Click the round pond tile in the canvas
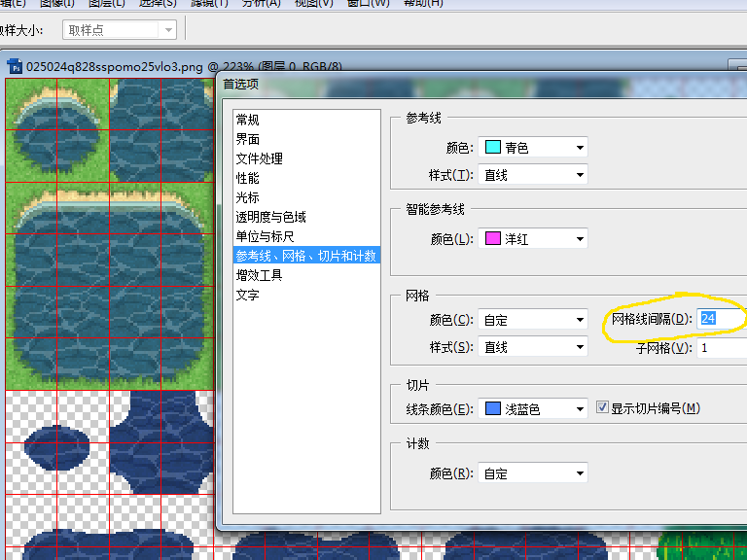The height and width of the screenshot is (560, 747). [57, 131]
